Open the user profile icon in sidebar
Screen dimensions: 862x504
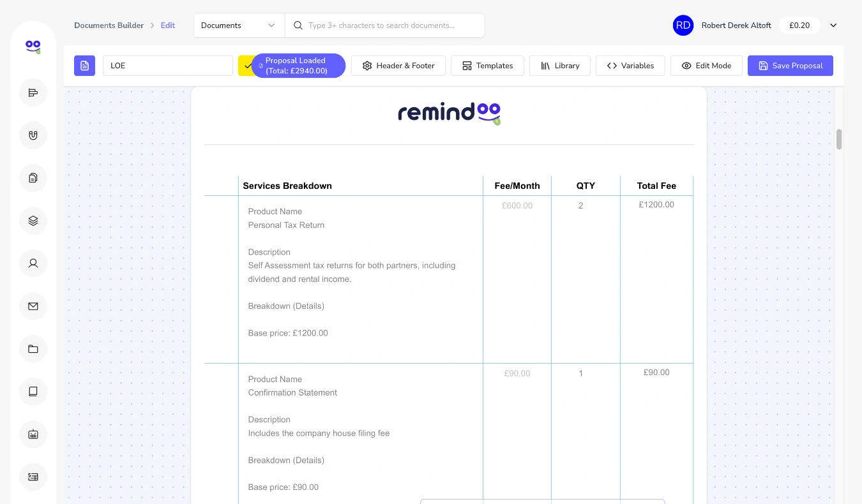[x=33, y=263]
